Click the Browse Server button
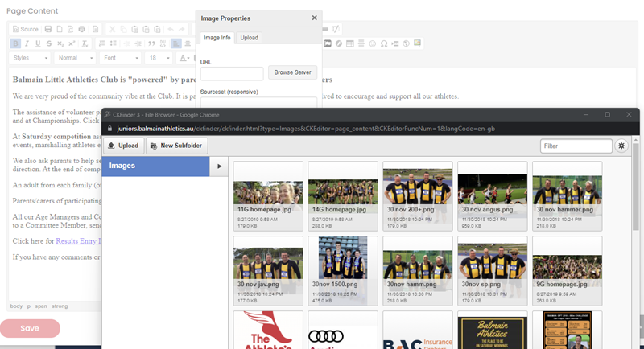 (x=292, y=73)
